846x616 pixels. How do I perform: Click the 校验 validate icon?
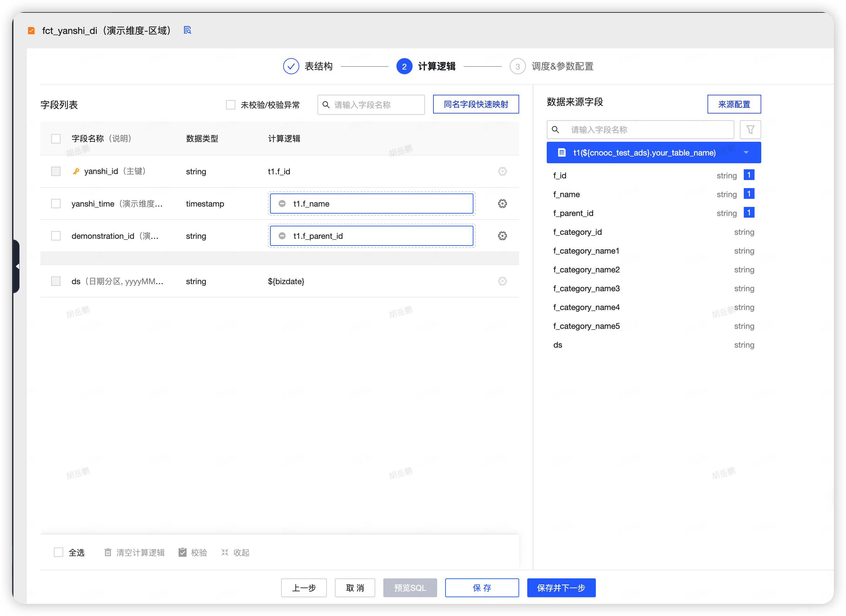[183, 552]
